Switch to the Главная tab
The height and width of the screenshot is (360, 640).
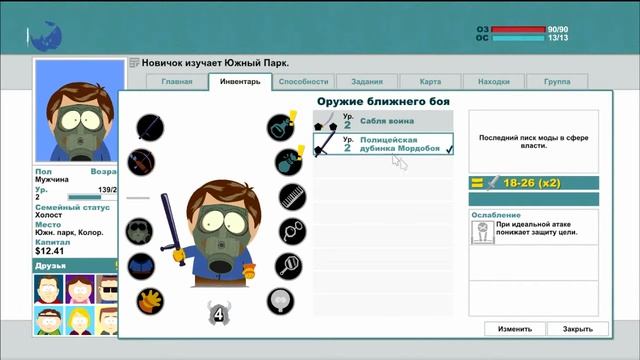(177, 82)
